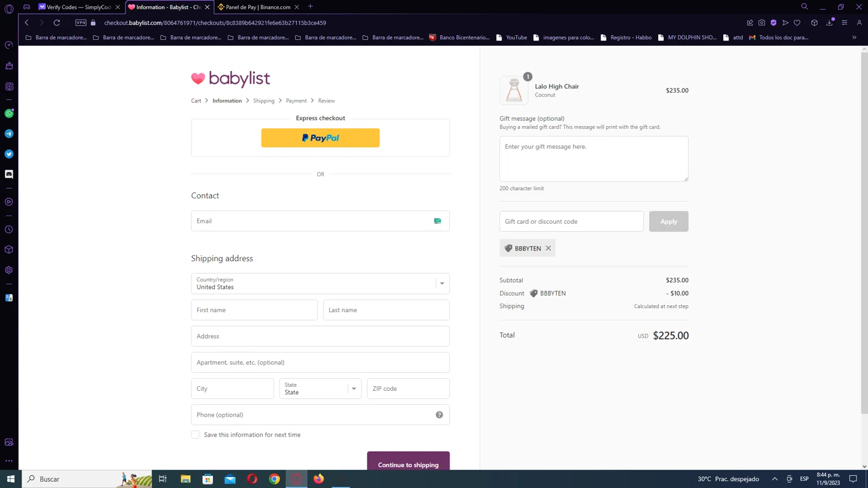This screenshot has width=868, height=488.
Task: Open downloads icon in browser toolbar
Action: click(x=830, y=23)
